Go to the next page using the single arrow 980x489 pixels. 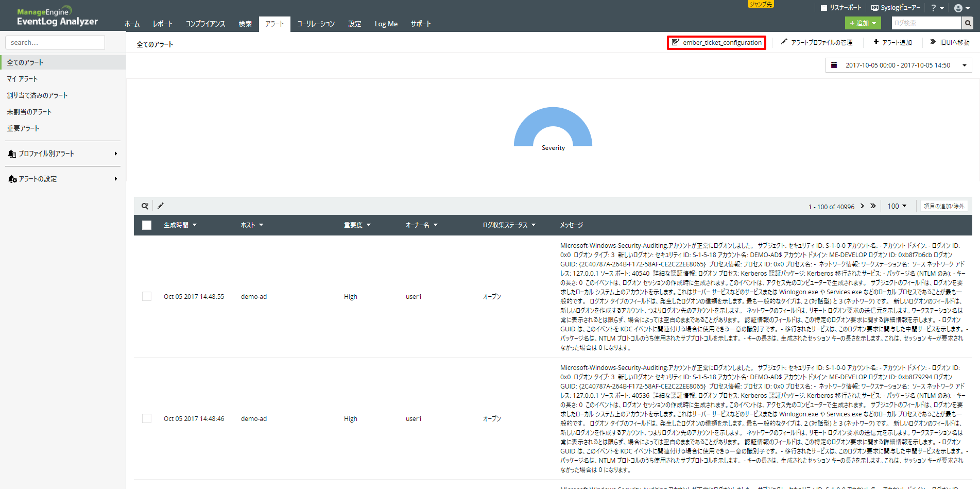(862, 206)
